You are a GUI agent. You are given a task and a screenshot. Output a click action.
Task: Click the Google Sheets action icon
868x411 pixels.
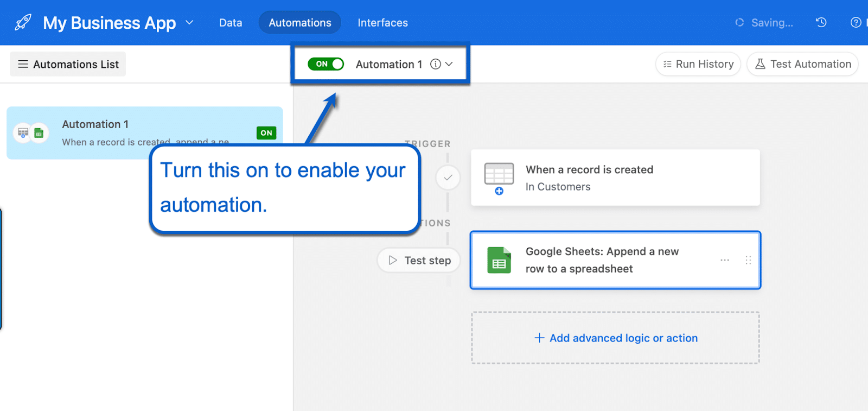[499, 260]
